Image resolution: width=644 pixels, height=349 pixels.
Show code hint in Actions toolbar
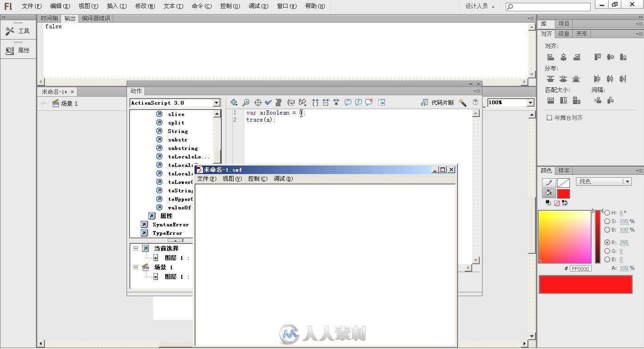coord(291,102)
